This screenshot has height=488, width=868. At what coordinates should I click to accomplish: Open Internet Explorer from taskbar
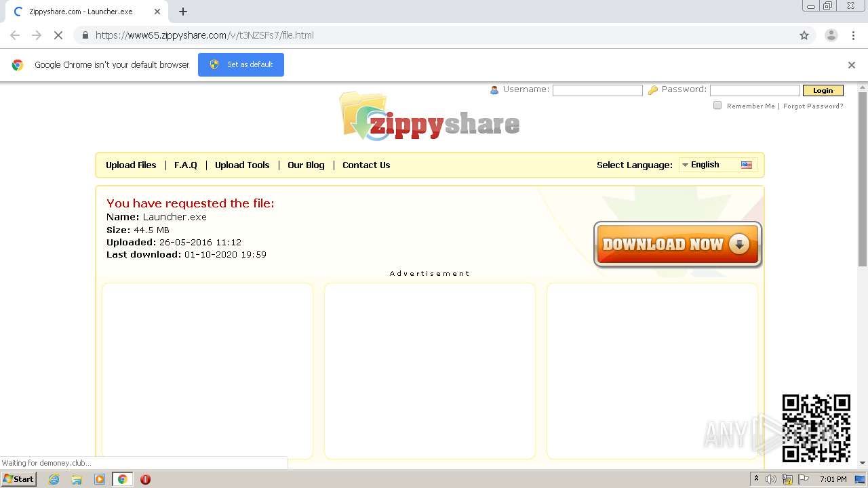tap(54, 479)
